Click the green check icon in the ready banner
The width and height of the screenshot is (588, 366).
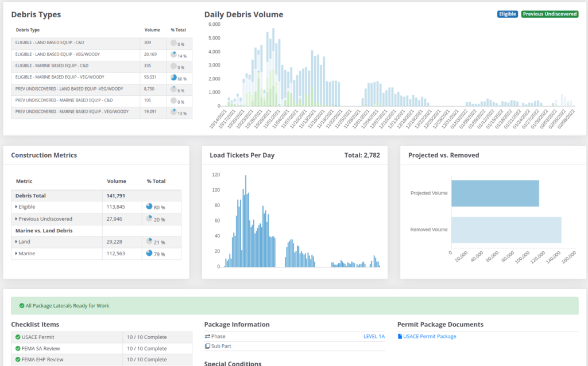(22, 306)
